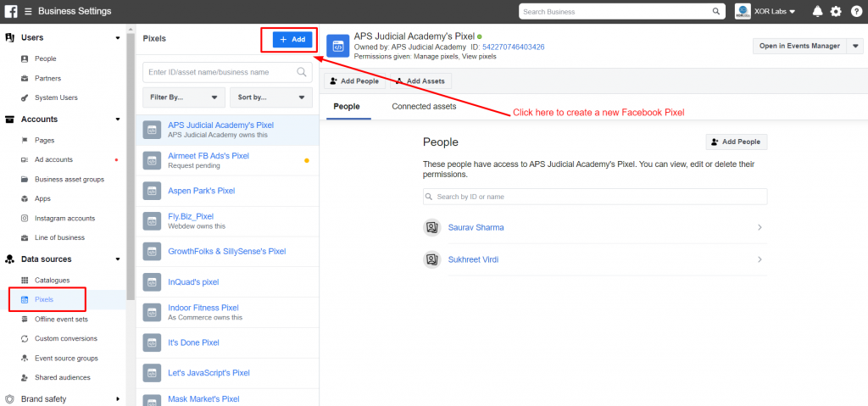The image size is (868, 406).
Task: Click the Offline event sets icon
Action: tap(25, 319)
